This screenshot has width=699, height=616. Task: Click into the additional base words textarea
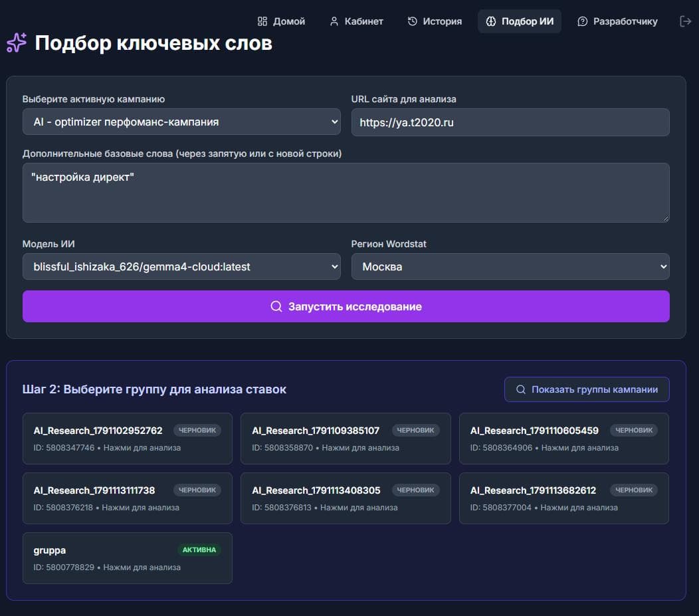coord(346,193)
